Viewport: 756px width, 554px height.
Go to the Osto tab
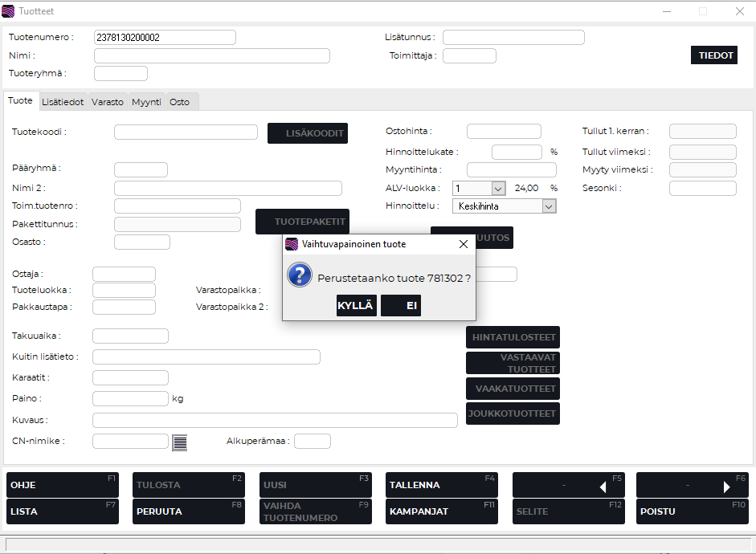coord(180,102)
